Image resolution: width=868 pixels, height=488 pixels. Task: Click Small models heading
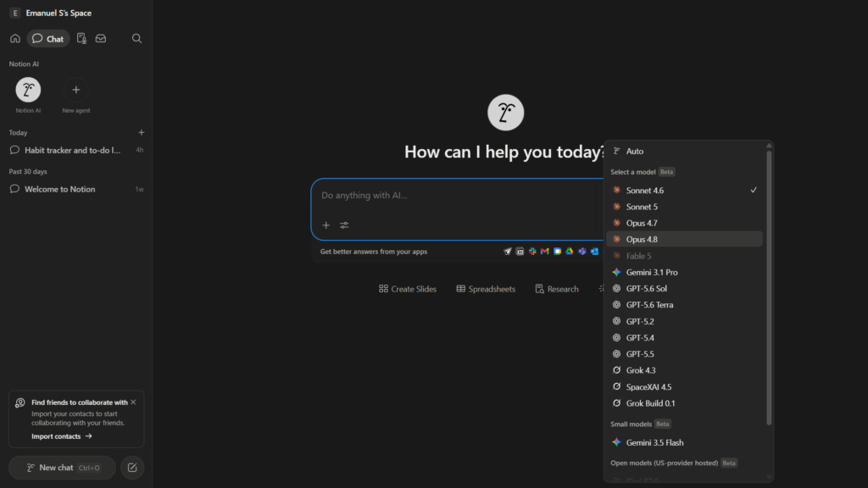[631, 424]
